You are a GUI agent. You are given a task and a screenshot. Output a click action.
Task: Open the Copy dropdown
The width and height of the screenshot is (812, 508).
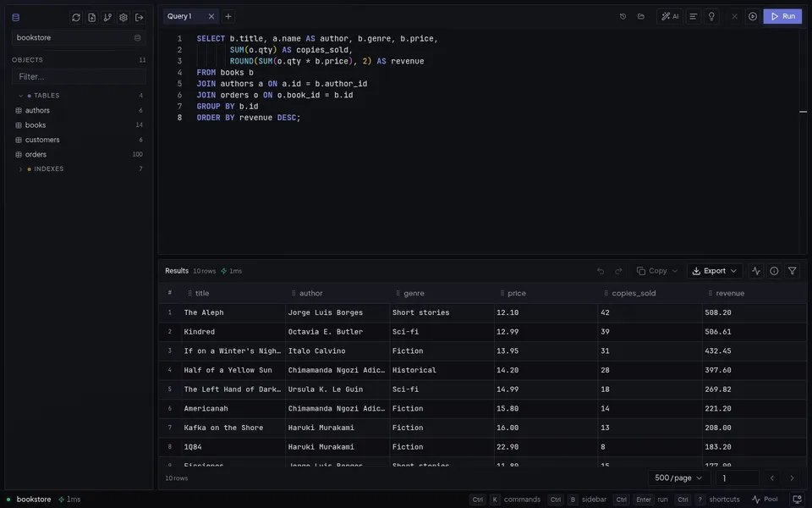pos(656,271)
